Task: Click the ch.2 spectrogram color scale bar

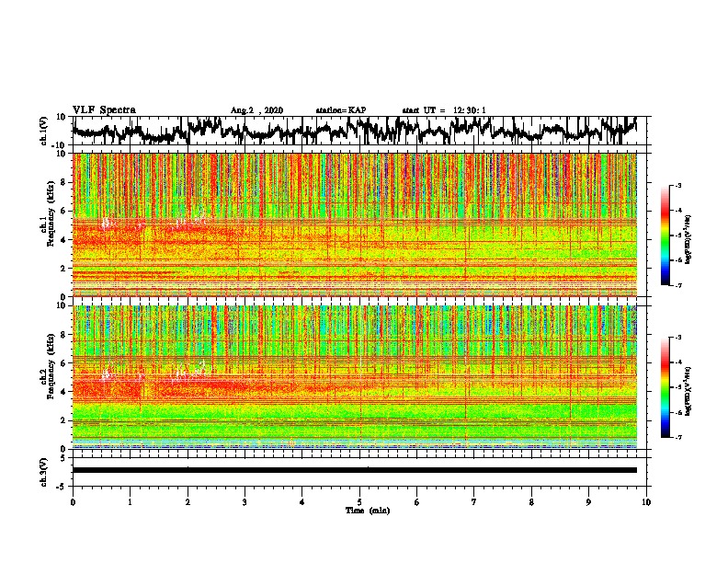Action: 665,387
